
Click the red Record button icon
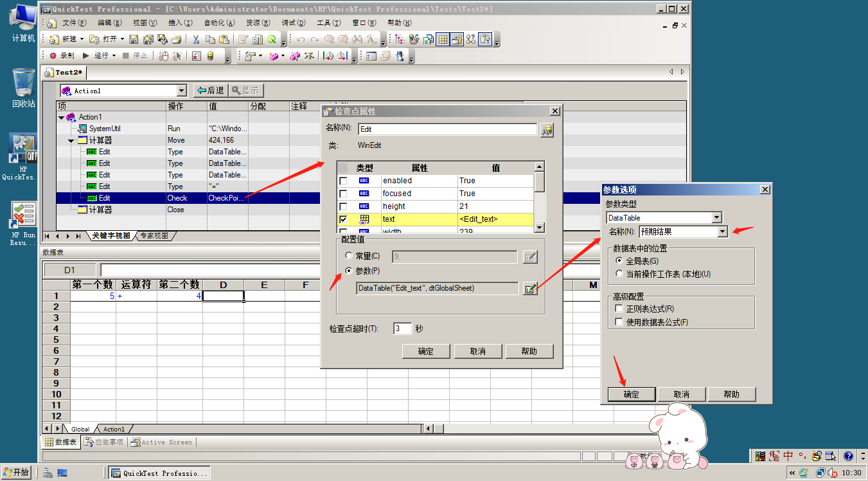[53, 56]
